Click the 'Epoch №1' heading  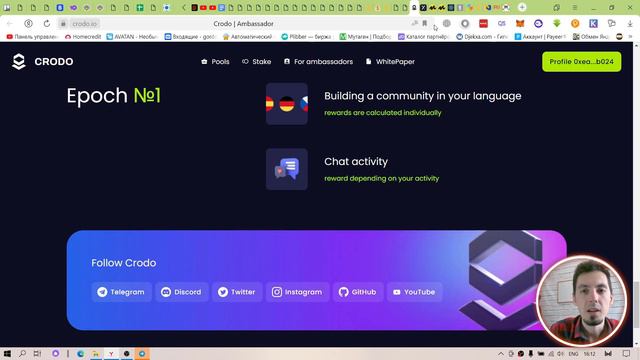pyautogui.click(x=113, y=96)
